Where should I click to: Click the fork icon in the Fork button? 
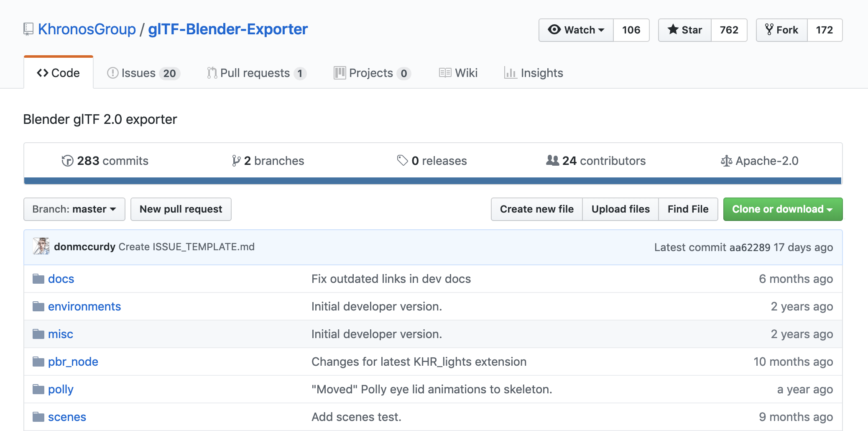click(x=769, y=29)
